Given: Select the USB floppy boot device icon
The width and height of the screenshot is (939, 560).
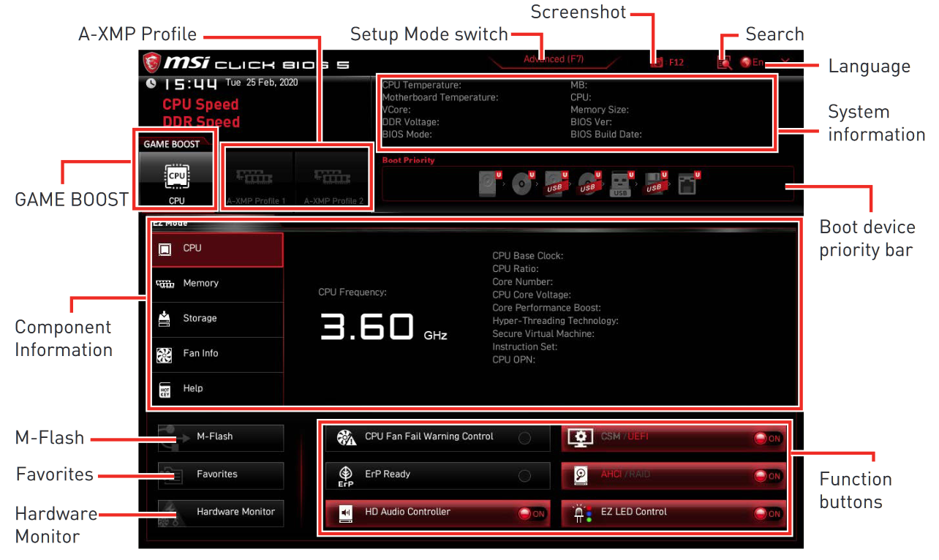Looking at the screenshot, I should 655,183.
